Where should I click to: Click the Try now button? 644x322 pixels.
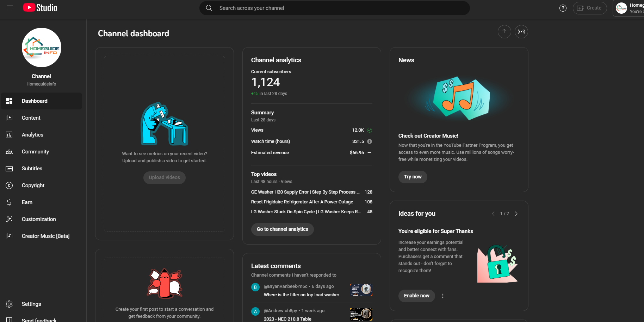point(413,177)
